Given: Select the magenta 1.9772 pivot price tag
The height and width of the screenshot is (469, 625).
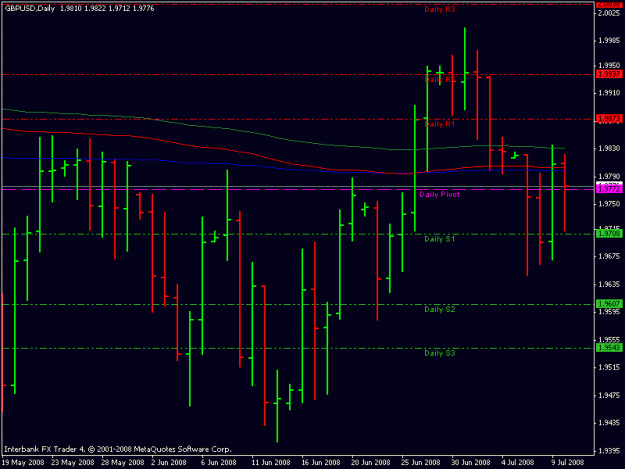Looking at the screenshot, I should 609,189.
